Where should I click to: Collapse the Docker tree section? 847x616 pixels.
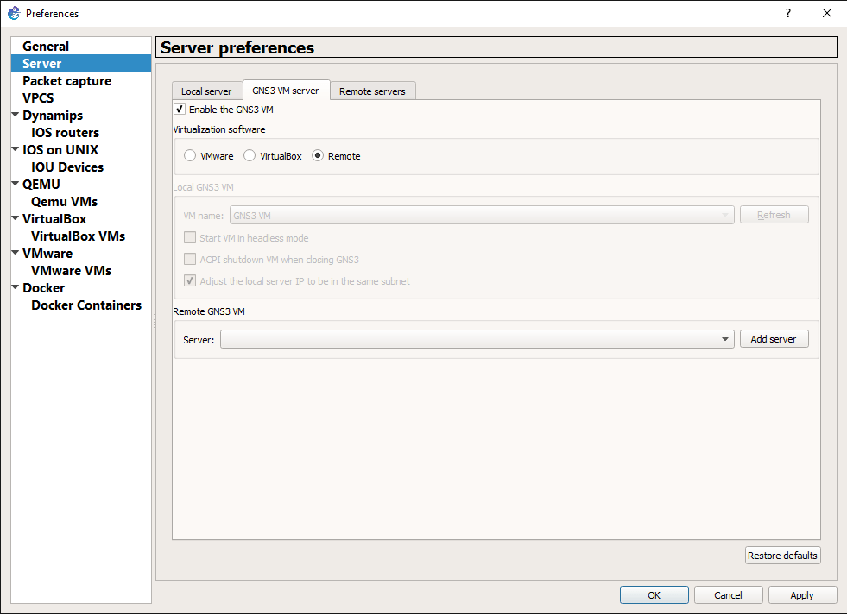click(x=16, y=287)
